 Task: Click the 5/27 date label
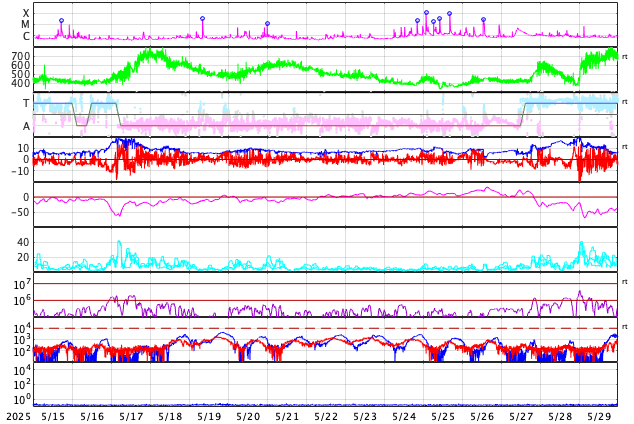tap(521, 416)
